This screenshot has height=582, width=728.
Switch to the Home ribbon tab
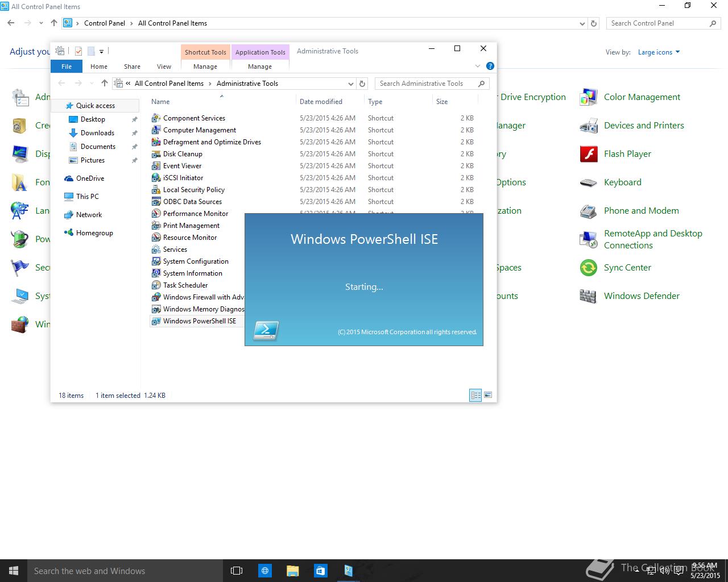click(99, 66)
